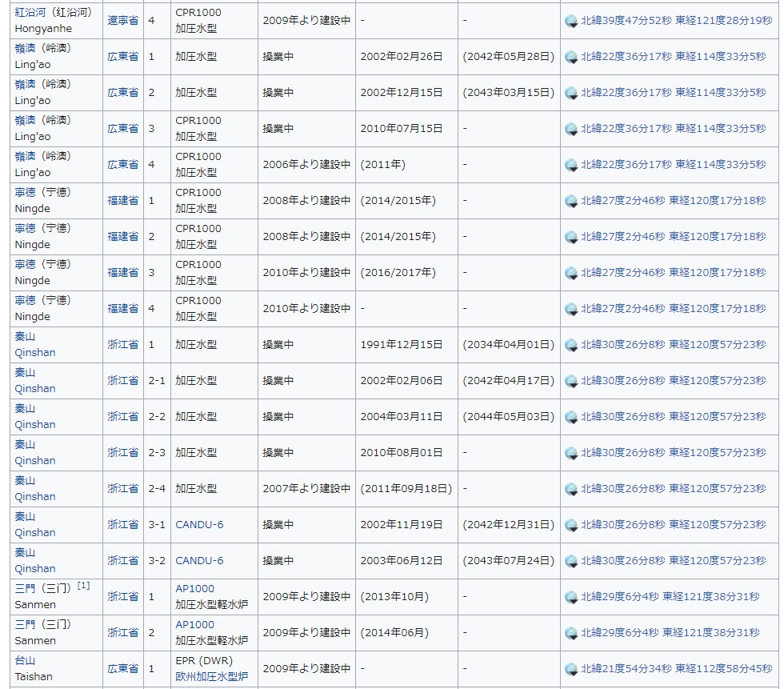The width and height of the screenshot is (784, 689).
Task: Click globe icon in Qinshan 3-1 row
Action: [571, 525]
